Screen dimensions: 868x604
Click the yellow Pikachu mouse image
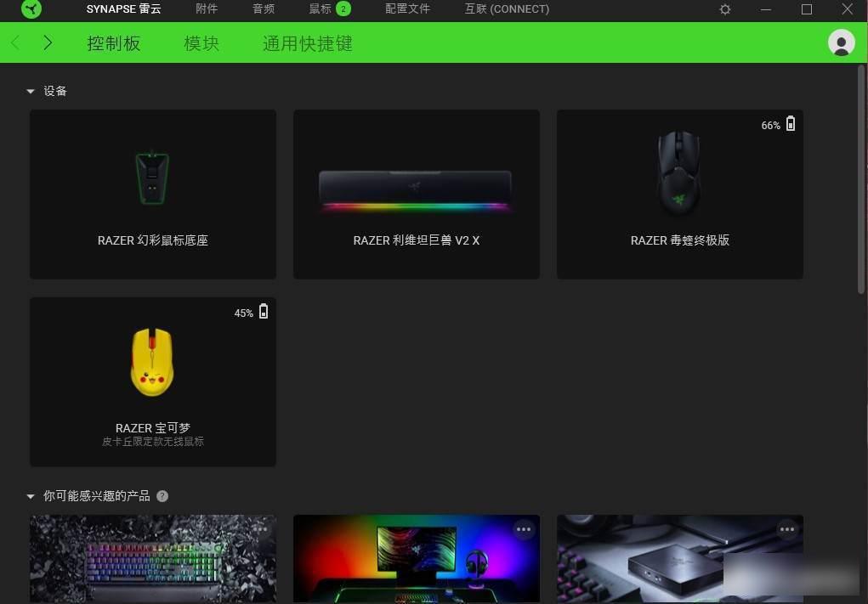(x=152, y=362)
